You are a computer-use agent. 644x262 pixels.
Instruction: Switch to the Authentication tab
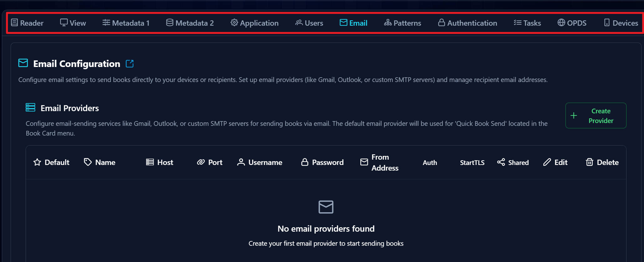tap(468, 23)
